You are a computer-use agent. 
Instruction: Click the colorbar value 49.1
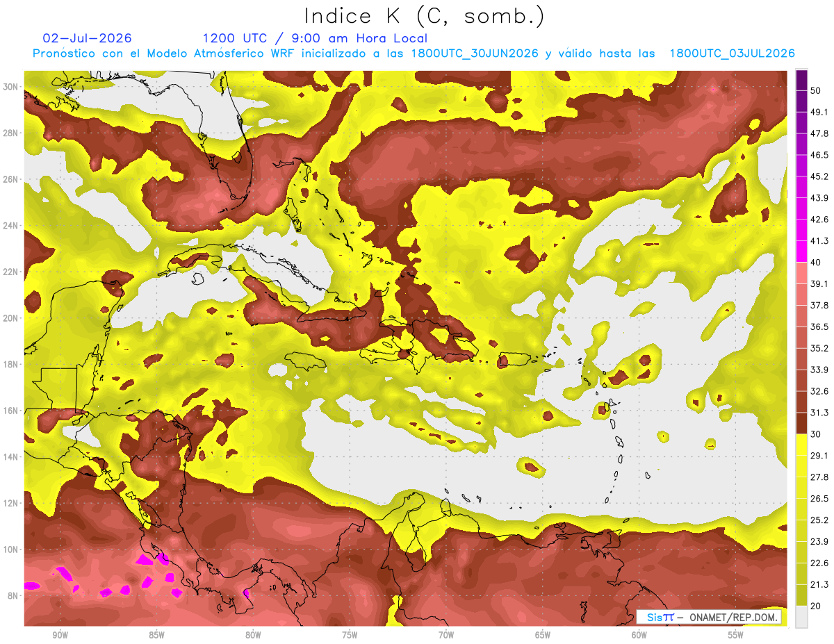click(819, 112)
